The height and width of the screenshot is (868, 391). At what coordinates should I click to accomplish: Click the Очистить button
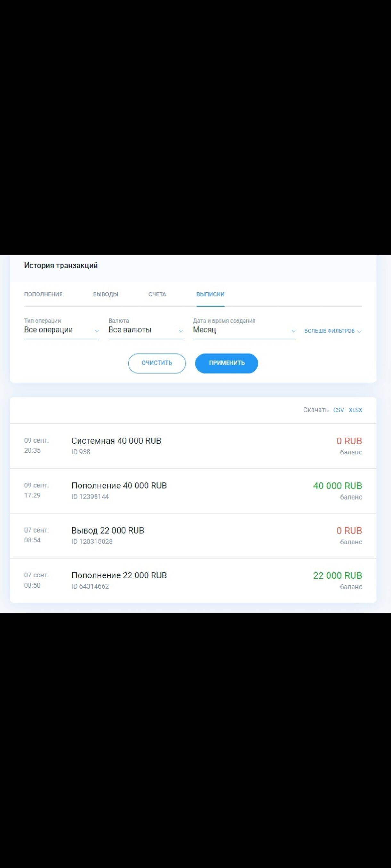tap(156, 363)
